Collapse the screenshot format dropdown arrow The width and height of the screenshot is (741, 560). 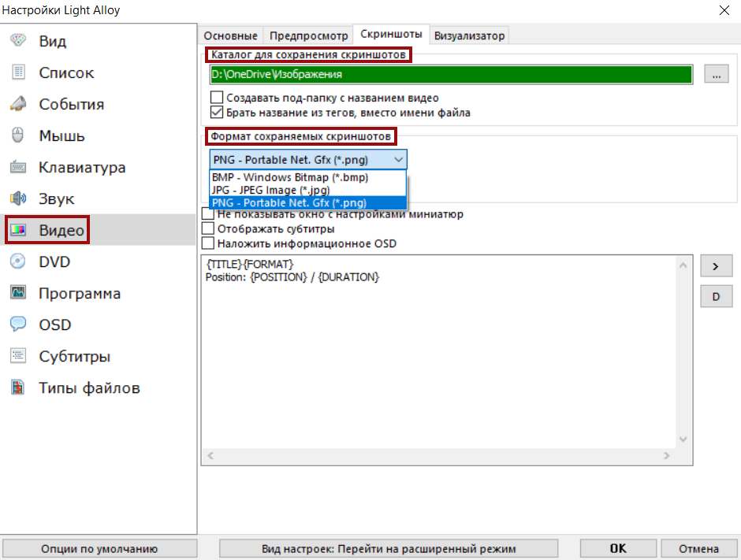(398, 160)
